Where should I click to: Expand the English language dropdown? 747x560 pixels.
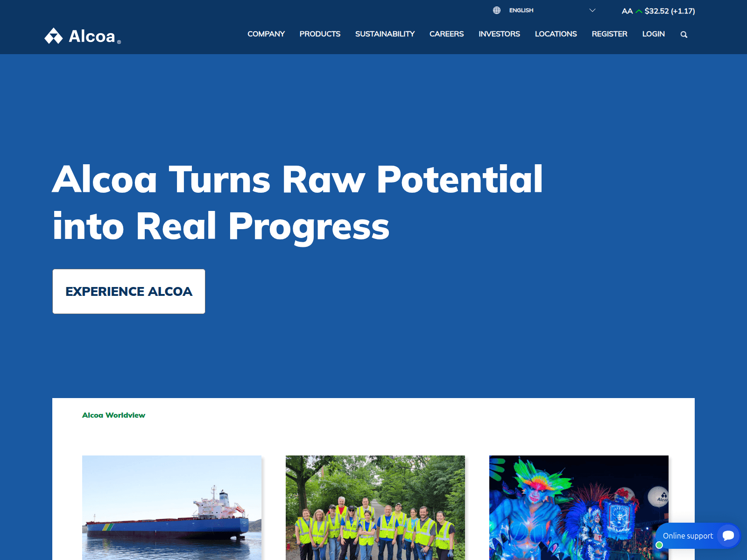[x=544, y=10]
